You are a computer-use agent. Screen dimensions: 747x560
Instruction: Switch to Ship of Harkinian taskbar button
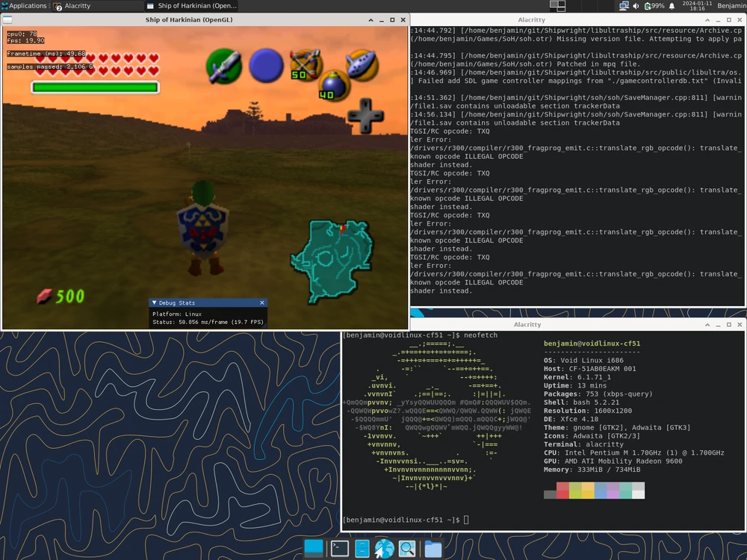[x=191, y=6]
